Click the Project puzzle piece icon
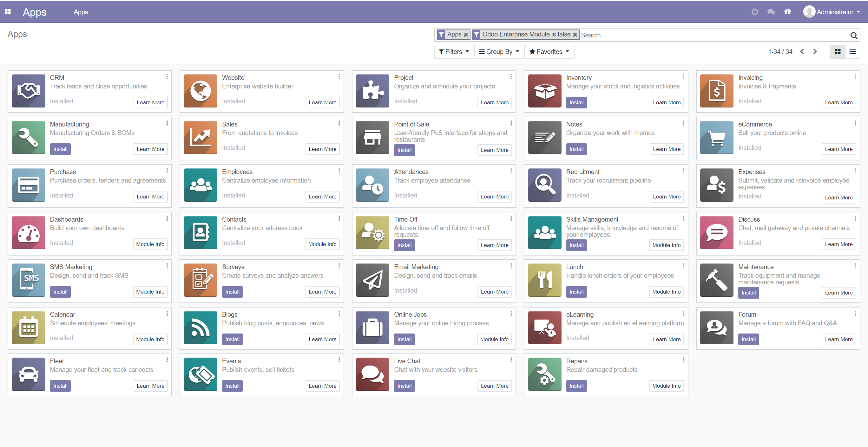868x447 pixels. (x=372, y=91)
